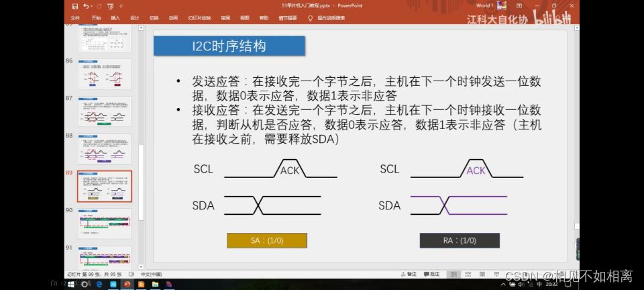
Task: Select slide 91 thumbnail
Action: point(105,258)
